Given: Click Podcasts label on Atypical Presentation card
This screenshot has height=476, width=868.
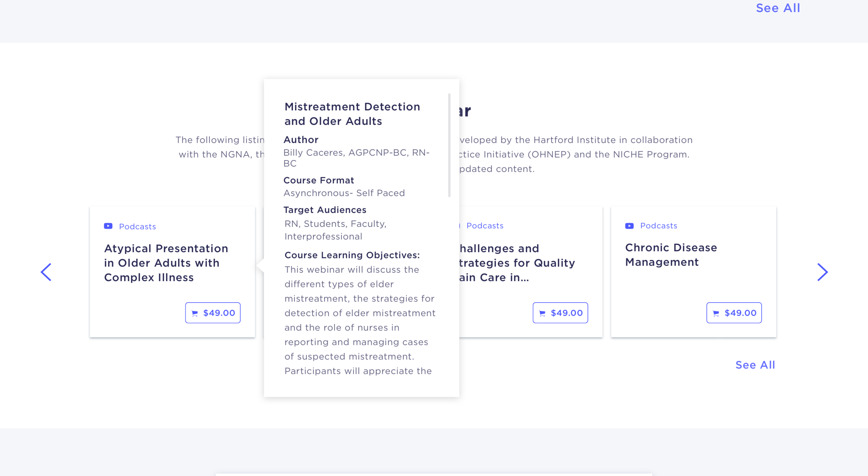Looking at the screenshot, I should (137, 227).
